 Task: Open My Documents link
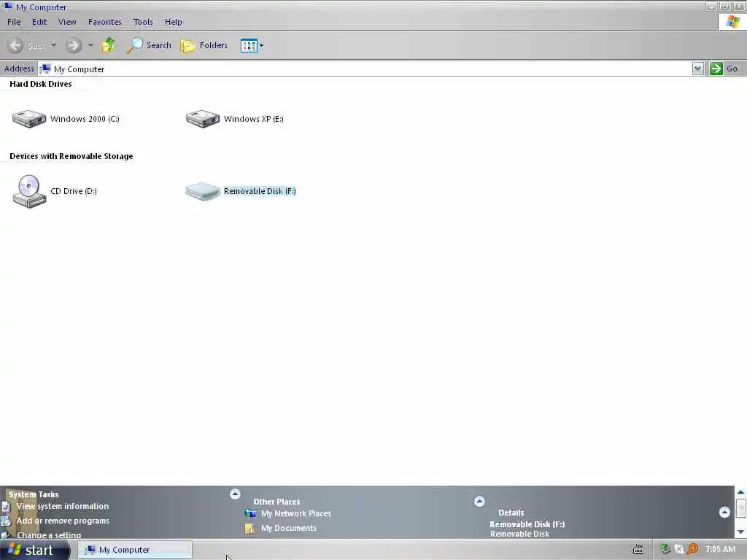pos(289,528)
